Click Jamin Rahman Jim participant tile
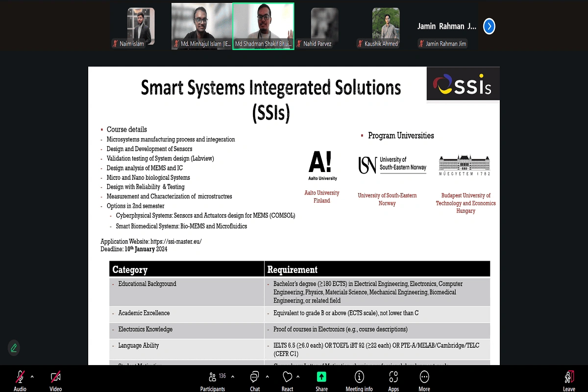588x392 pixels. (446, 27)
